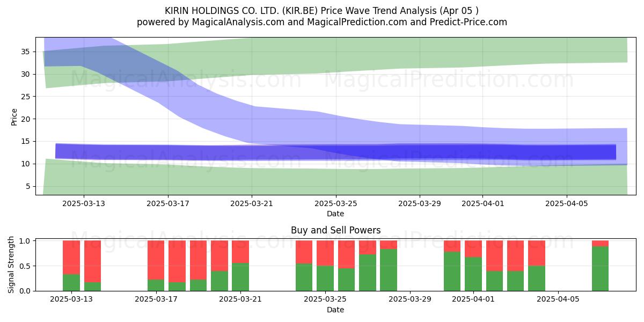Image resolution: width=644 pixels, height=322 pixels.
Task: Click the 2025-03-17 tick on price chart
Action: point(168,203)
